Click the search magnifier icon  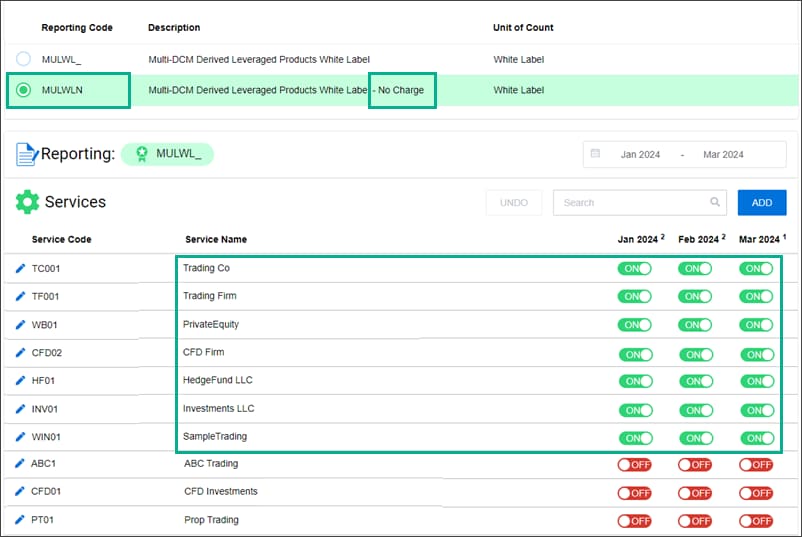[715, 203]
